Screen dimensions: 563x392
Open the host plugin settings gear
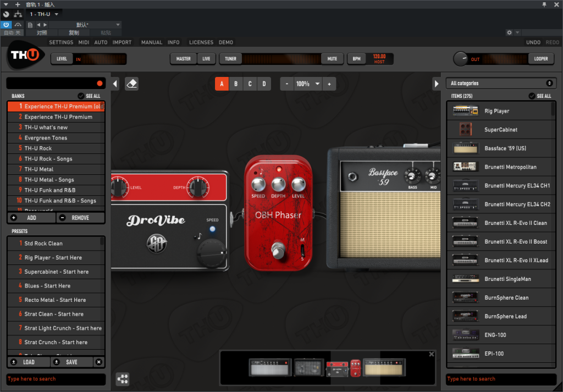pos(509,32)
